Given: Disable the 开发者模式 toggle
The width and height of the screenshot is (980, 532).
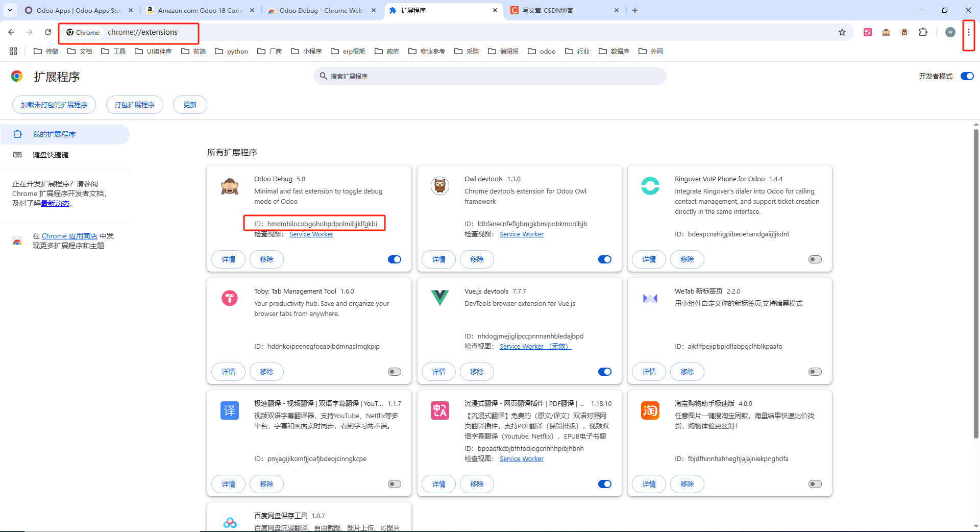Looking at the screenshot, I should click(966, 76).
